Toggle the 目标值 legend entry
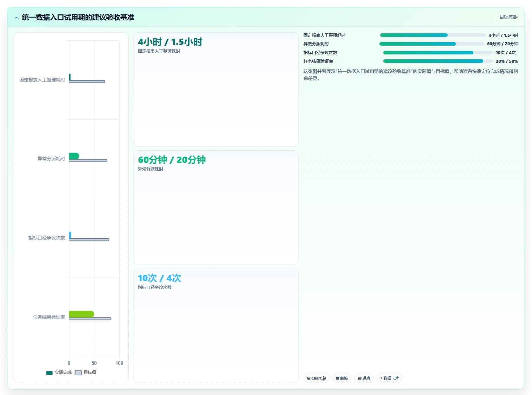 pyautogui.click(x=86, y=373)
